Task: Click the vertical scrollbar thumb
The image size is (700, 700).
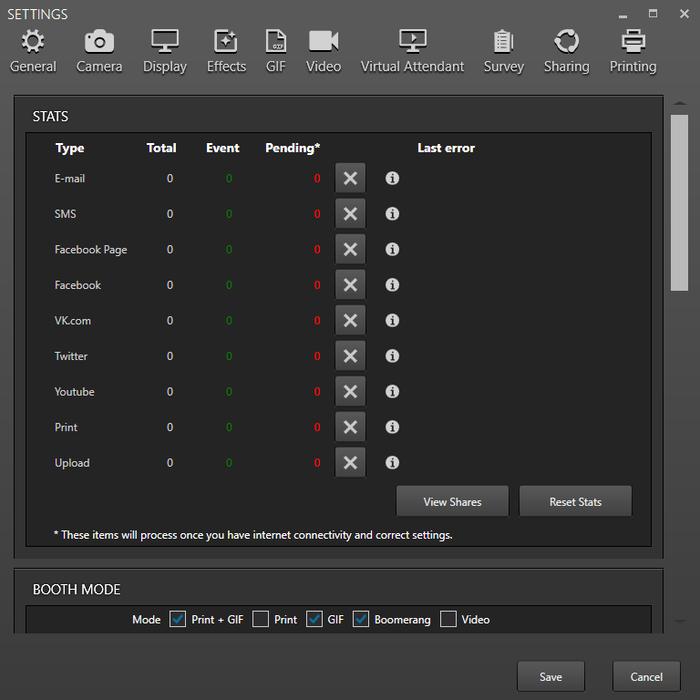Action: (679, 200)
